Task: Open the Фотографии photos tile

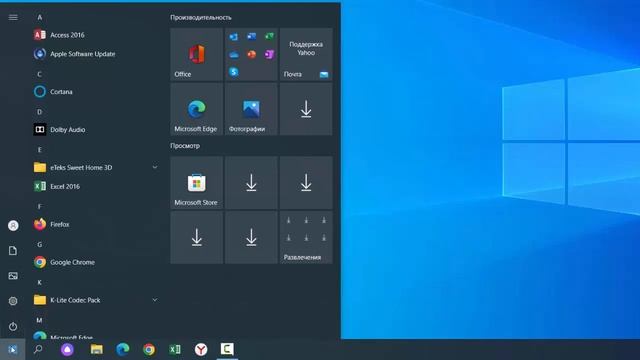Action: 251,109
